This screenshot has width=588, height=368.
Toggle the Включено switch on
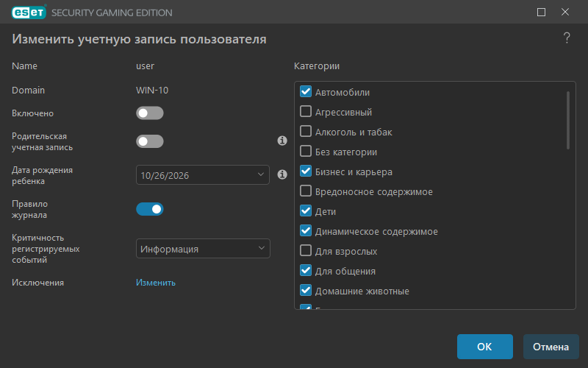click(x=150, y=113)
